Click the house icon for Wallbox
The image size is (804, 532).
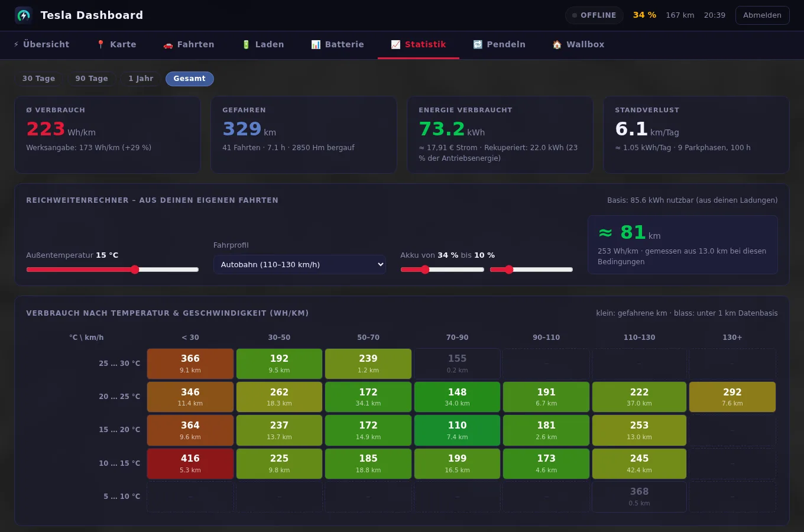click(557, 45)
